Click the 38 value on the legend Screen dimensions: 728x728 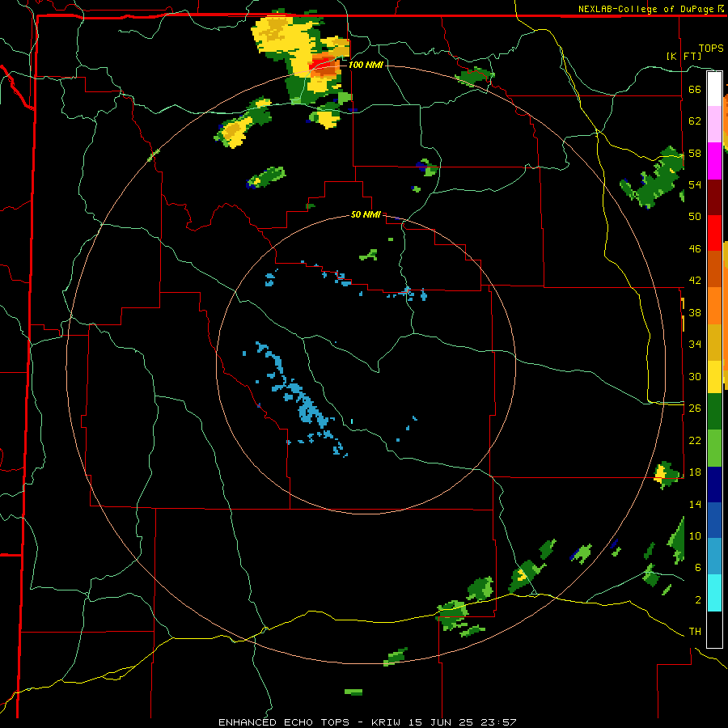(695, 312)
